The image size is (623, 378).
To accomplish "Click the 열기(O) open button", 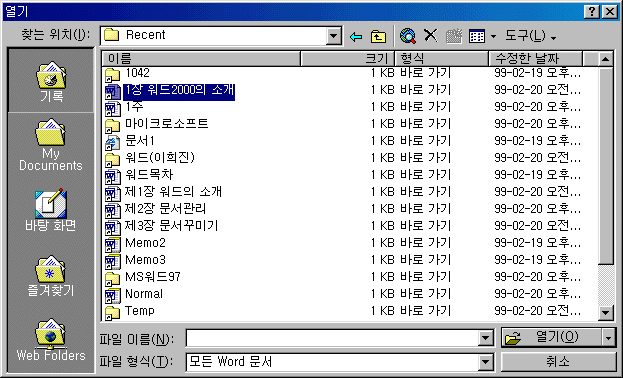I will pos(551,338).
